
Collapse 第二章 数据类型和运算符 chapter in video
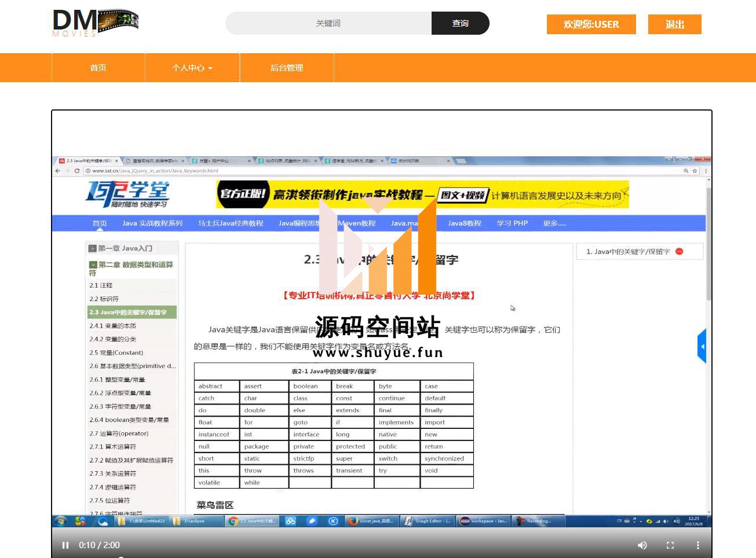[93, 265]
